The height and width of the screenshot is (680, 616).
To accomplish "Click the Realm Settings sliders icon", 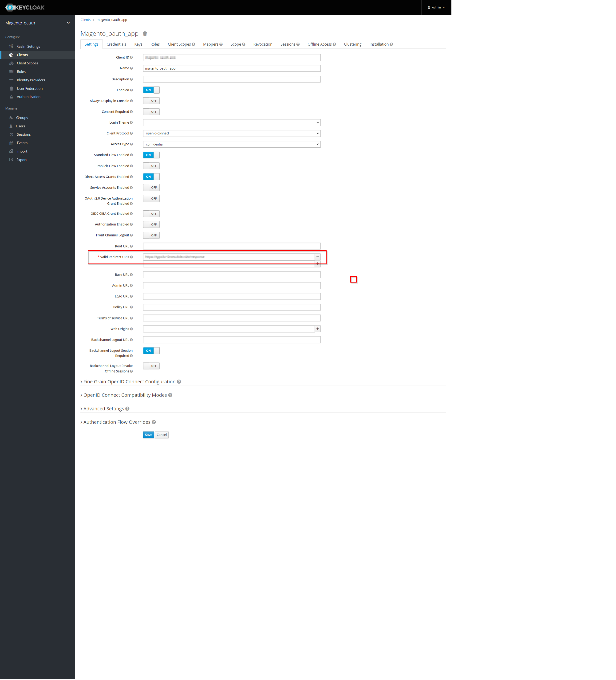I will point(11,47).
